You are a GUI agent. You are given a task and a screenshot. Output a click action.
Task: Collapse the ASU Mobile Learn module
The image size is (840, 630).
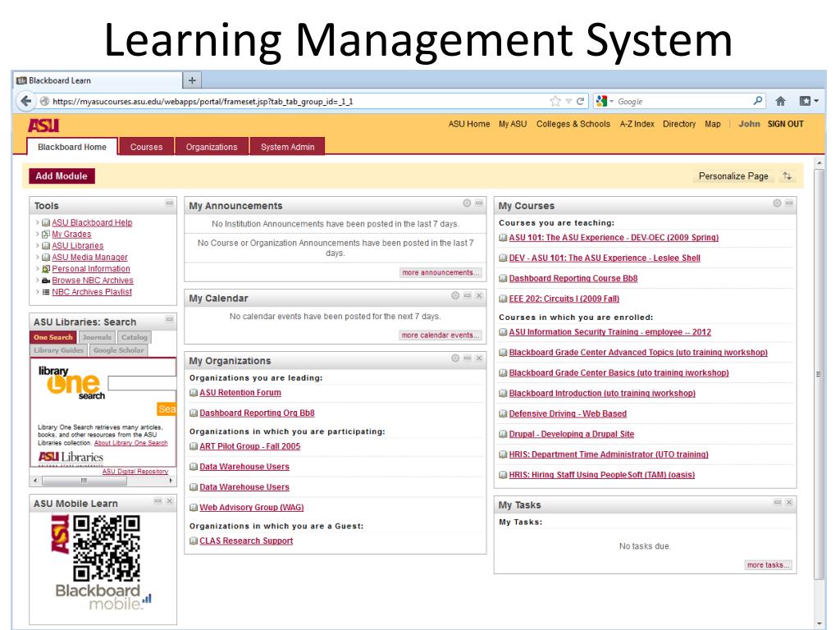157,501
